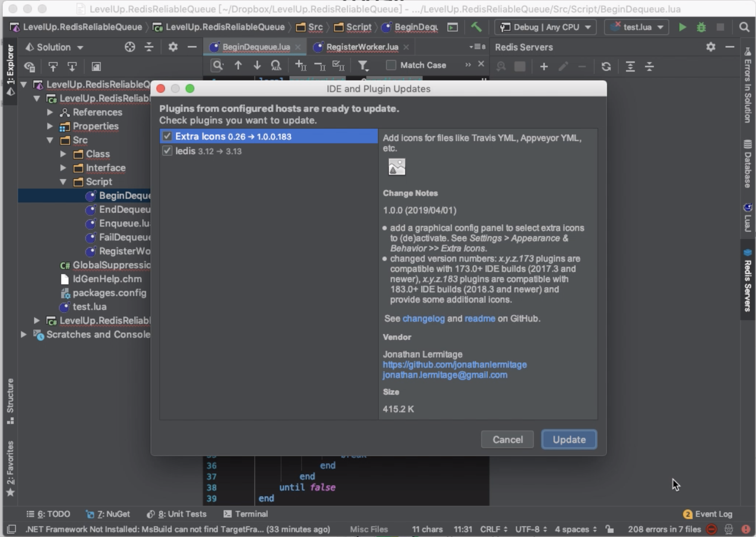Image resolution: width=756 pixels, height=537 pixels.
Task: Expand the Properties node
Action: point(50,126)
